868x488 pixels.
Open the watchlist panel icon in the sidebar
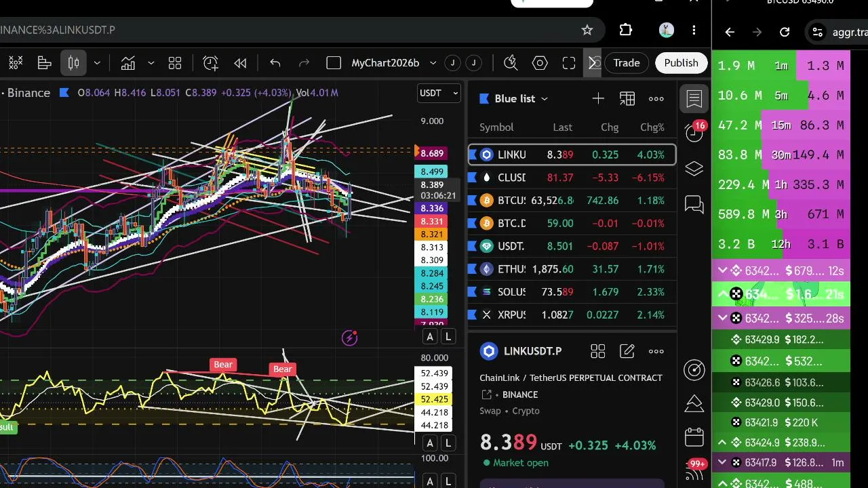[x=694, y=99]
